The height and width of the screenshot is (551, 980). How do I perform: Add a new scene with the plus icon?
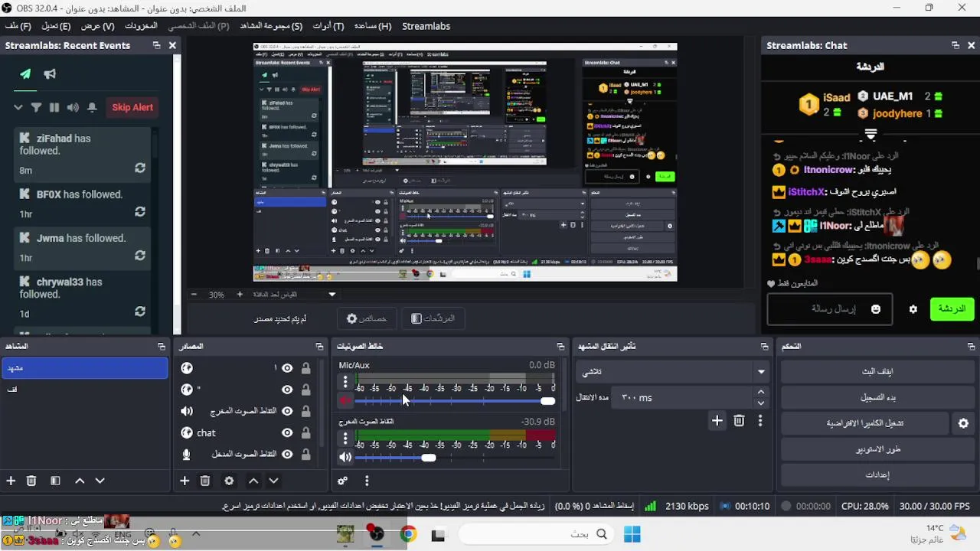coord(11,481)
